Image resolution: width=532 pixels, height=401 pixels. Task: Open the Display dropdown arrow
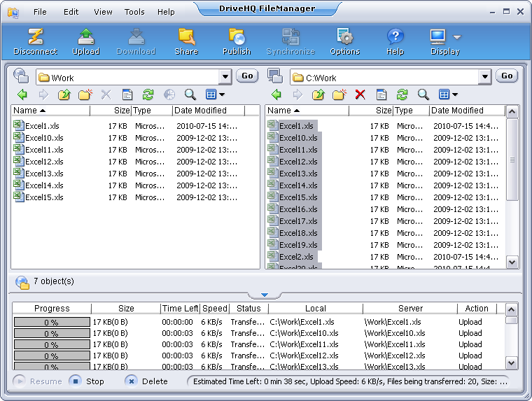[x=457, y=37]
